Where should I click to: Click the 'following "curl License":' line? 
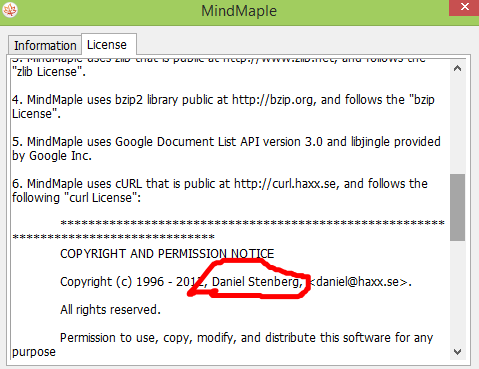(x=76, y=198)
